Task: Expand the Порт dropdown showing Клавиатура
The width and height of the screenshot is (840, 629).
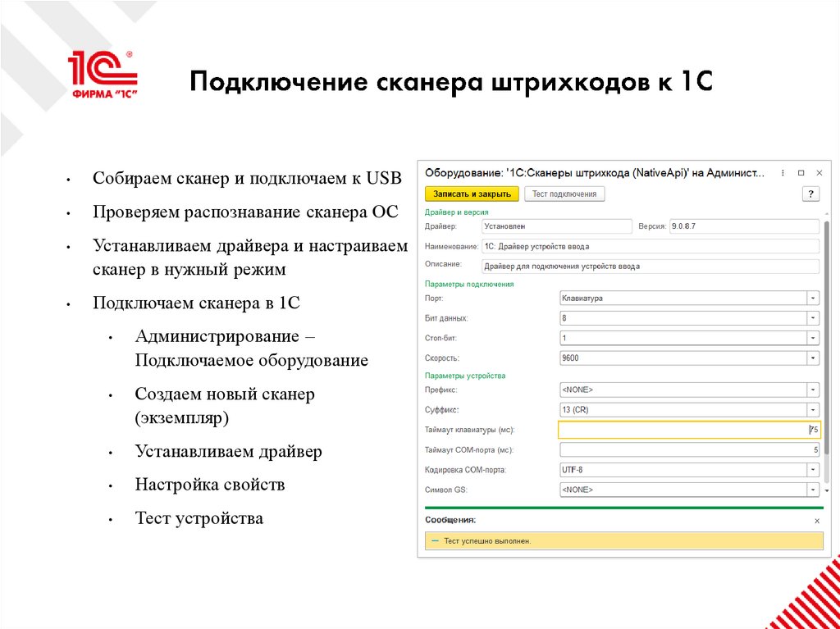Action: tap(813, 298)
